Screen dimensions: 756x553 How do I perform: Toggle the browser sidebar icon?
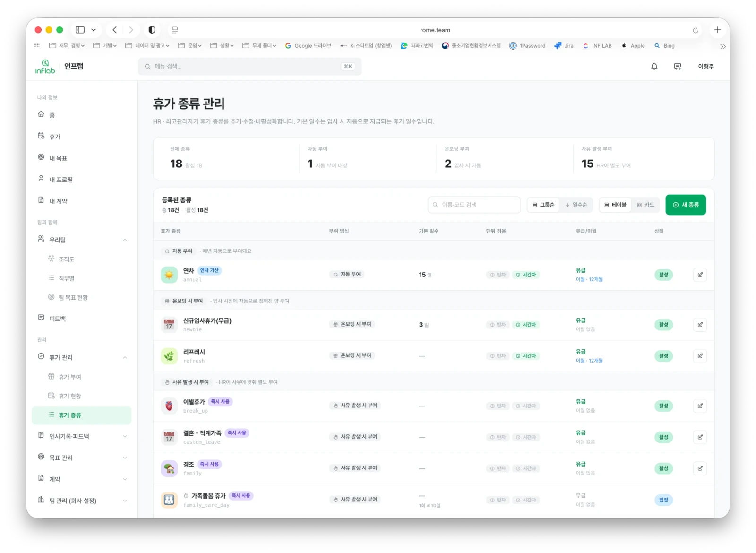pyautogui.click(x=80, y=30)
